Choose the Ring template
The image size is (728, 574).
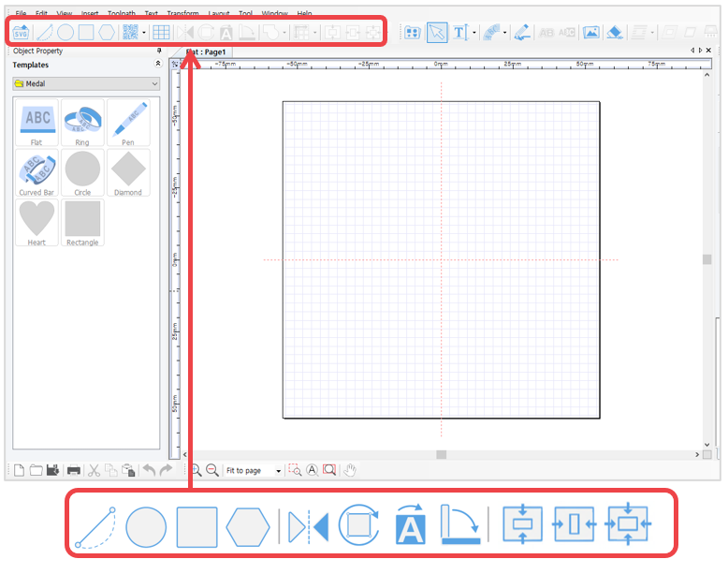(x=82, y=123)
